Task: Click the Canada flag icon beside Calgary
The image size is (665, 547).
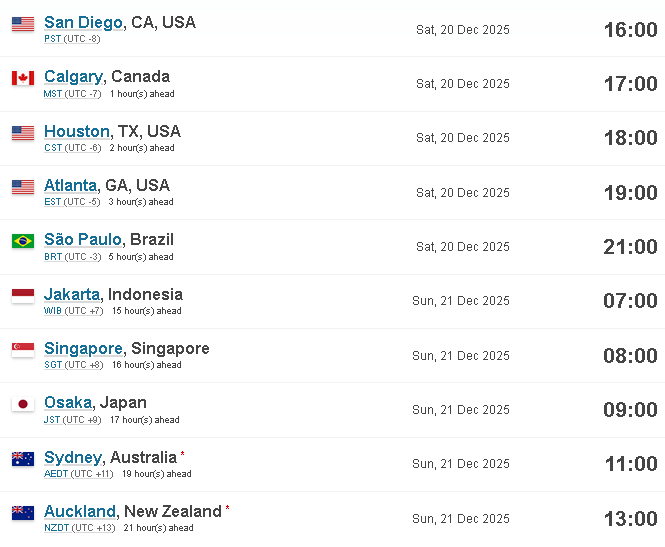Action: point(23,78)
